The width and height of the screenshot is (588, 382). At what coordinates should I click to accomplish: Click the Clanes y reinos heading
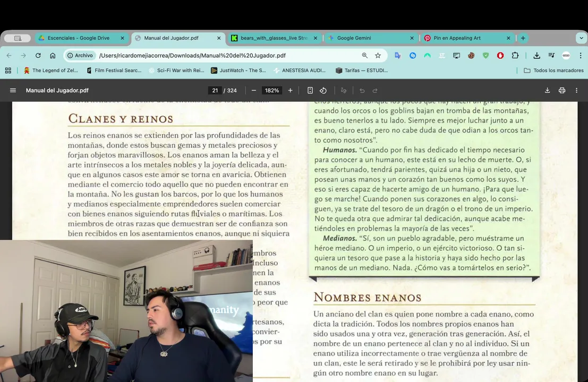pos(121,119)
